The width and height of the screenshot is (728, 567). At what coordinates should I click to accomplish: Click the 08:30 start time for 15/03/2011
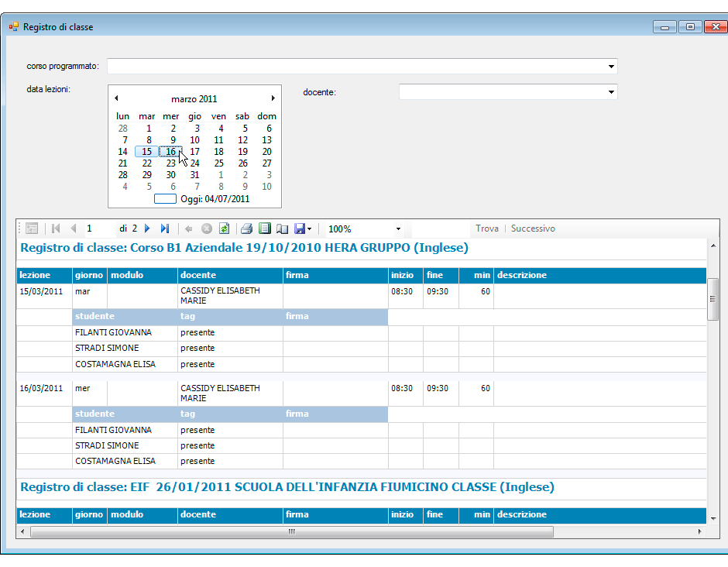[402, 291]
